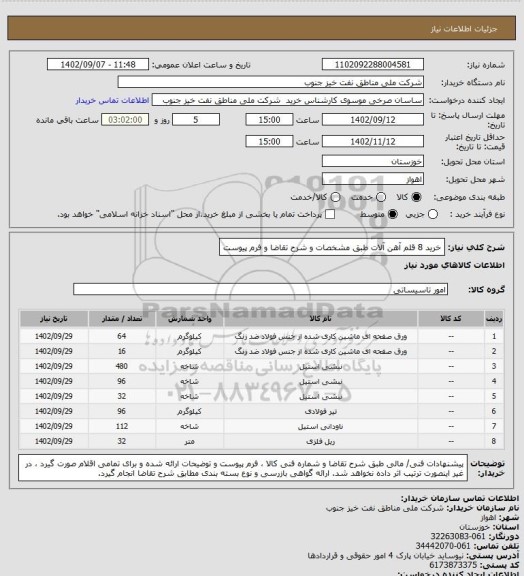Click phone number 34442070-061
This screenshot has width=524, height=576.
443,546
